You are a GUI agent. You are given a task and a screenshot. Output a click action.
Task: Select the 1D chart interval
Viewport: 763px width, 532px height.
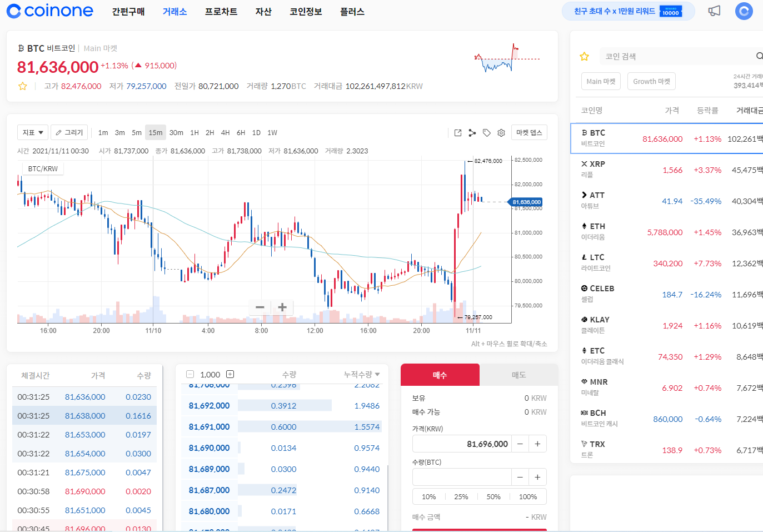pyautogui.click(x=256, y=132)
